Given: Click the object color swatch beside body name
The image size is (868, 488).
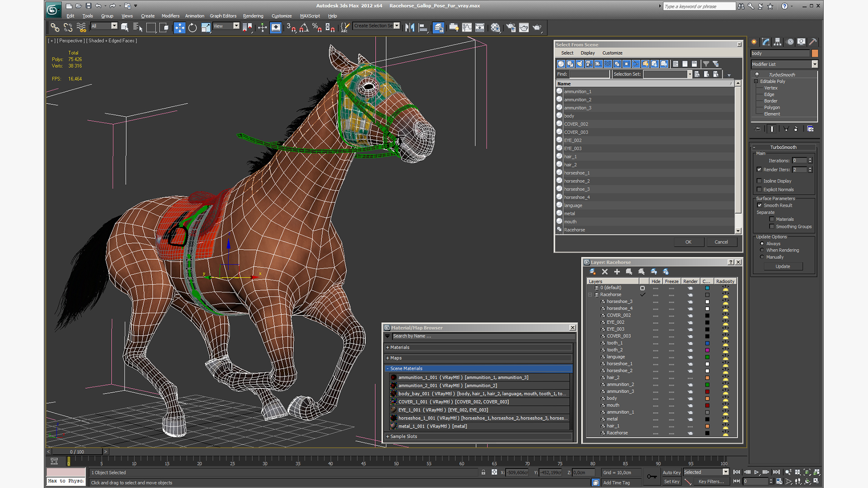Looking at the screenshot, I should 815,53.
